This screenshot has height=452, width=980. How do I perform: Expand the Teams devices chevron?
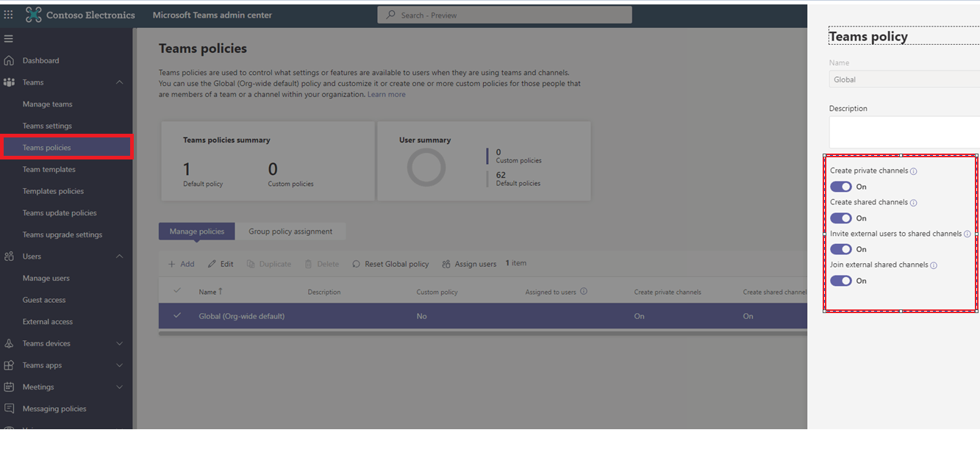point(120,343)
